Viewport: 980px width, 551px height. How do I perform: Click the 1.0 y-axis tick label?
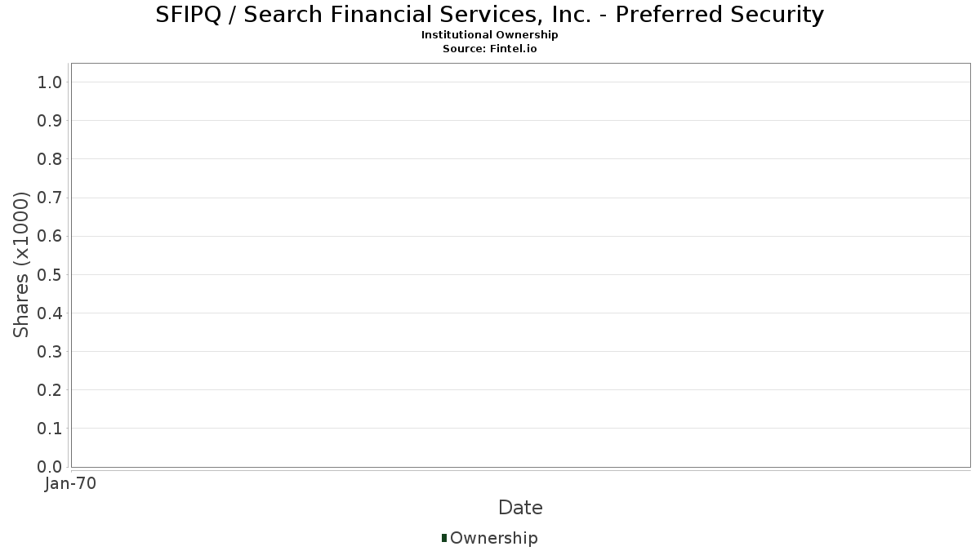(50, 82)
